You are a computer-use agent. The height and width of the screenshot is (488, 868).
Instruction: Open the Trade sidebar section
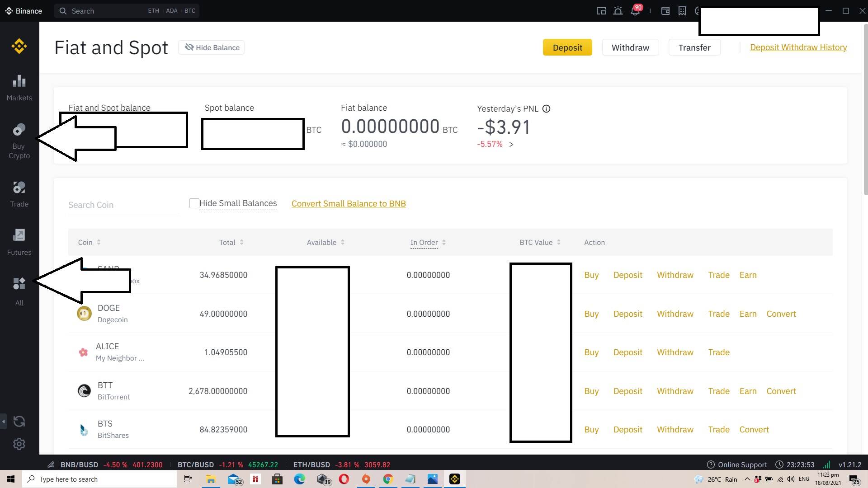click(19, 194)
